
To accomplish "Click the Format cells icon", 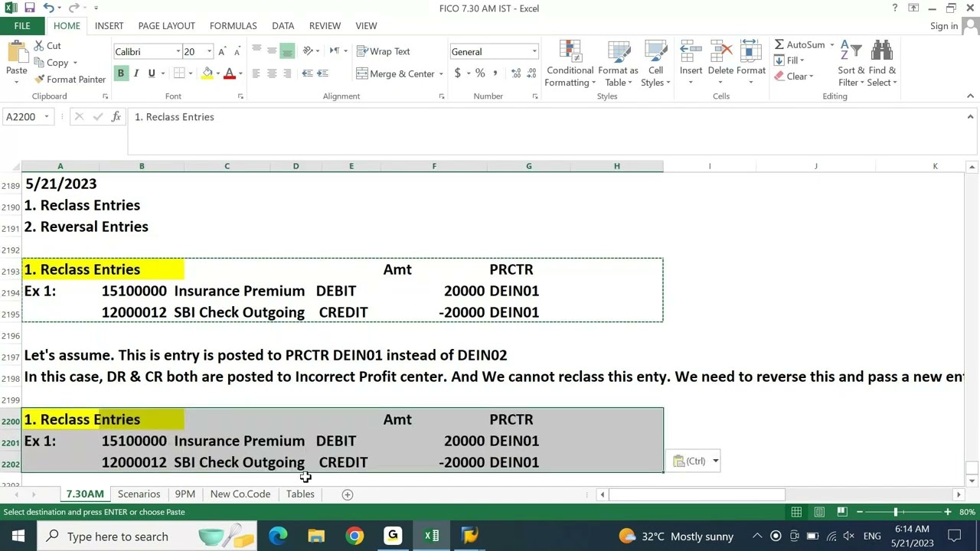I will [751, 51].
